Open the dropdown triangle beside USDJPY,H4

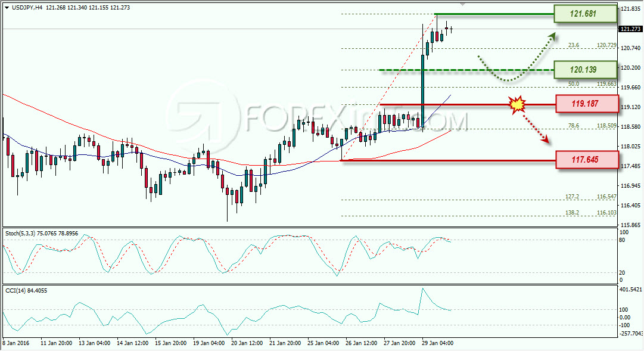click(x=7, y=7)
